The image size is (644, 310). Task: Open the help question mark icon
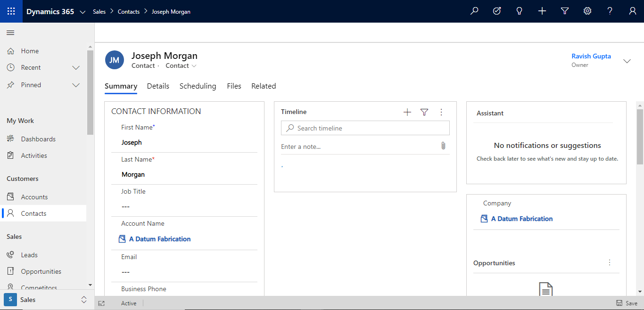pyautogui.click(x=610, y=11)
